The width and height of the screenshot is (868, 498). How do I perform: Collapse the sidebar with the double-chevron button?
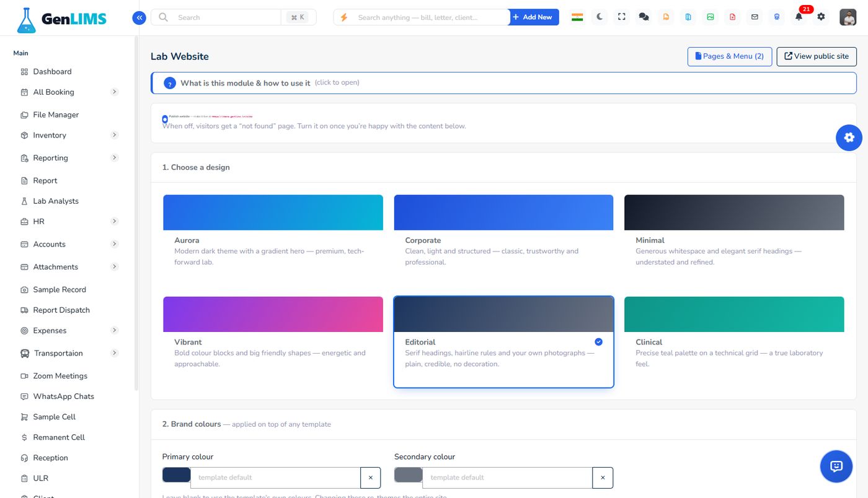[x=139, y=18]
